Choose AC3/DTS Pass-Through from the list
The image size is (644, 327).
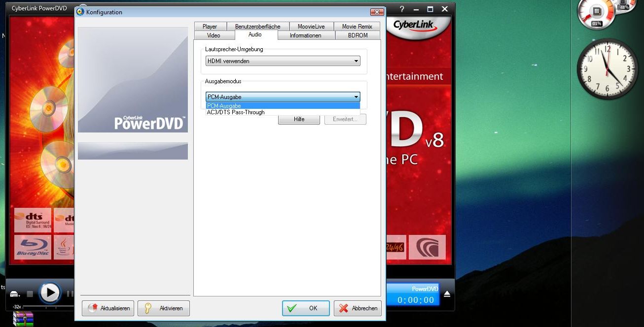(283, 112)
